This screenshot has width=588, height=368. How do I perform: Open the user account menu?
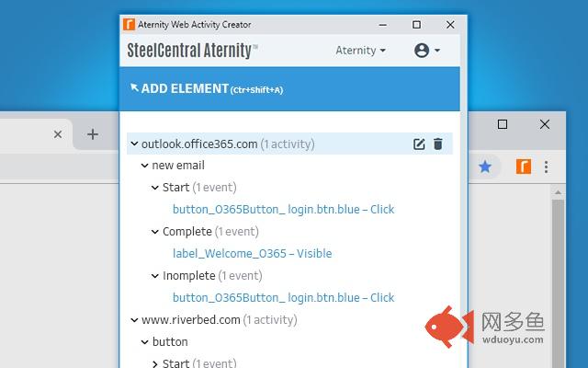pyautogui.click(x=427, y=51)
